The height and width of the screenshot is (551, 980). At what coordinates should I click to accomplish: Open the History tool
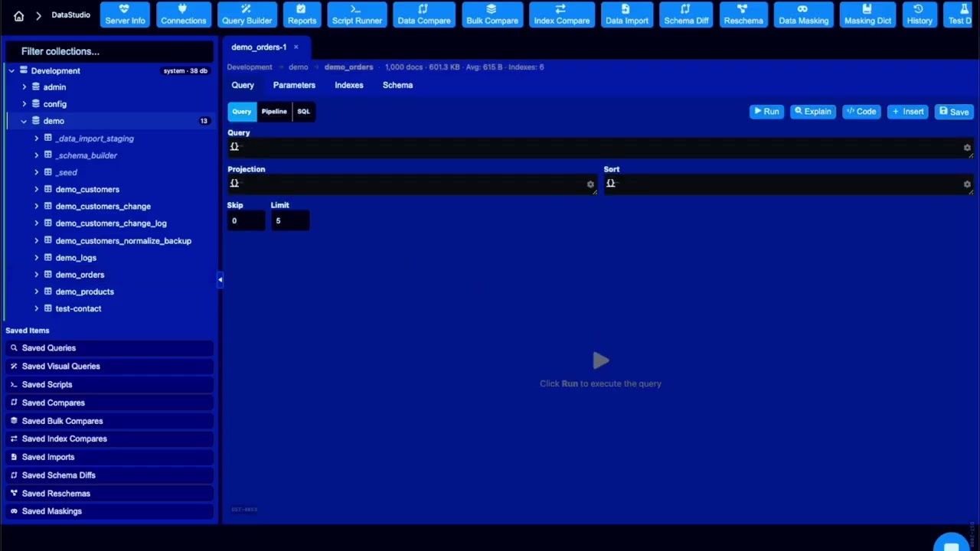tap(920, 15)
